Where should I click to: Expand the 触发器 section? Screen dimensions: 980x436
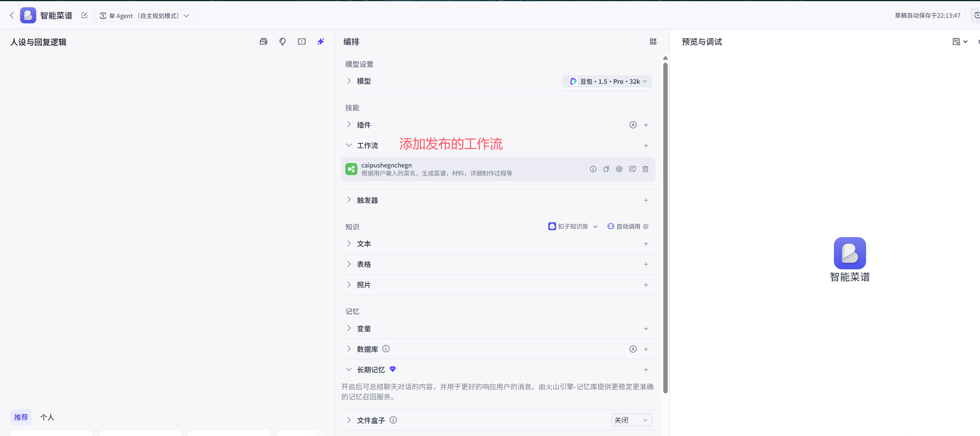349,200
